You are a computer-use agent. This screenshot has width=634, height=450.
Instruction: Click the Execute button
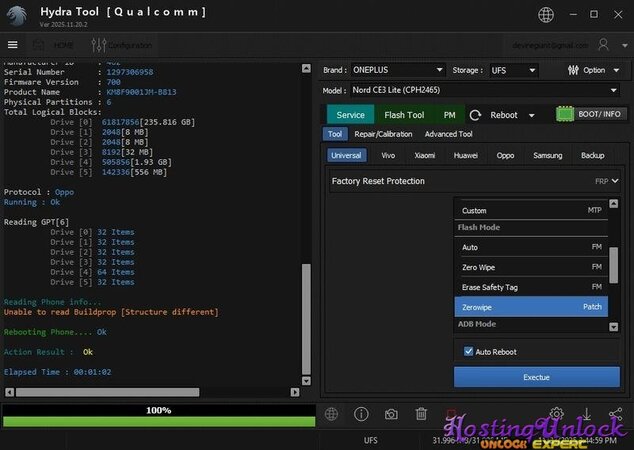pos(536,378)
